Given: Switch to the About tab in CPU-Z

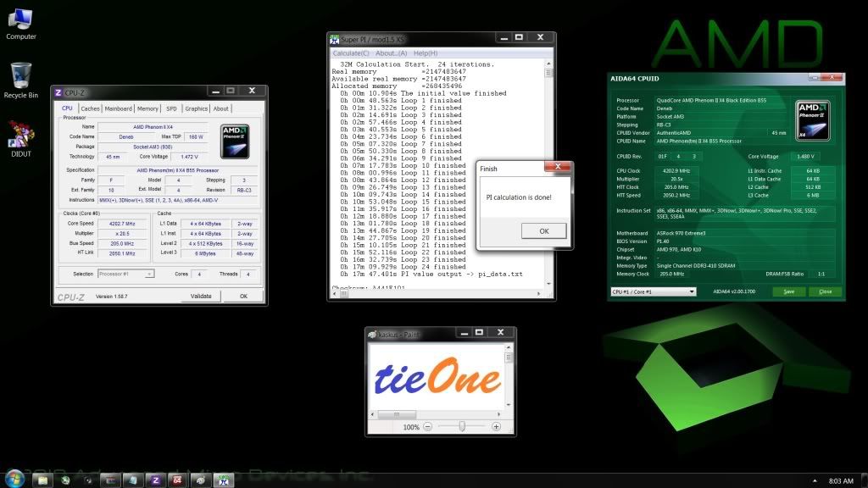Looking at the screenshot, I should coord(221,109).
